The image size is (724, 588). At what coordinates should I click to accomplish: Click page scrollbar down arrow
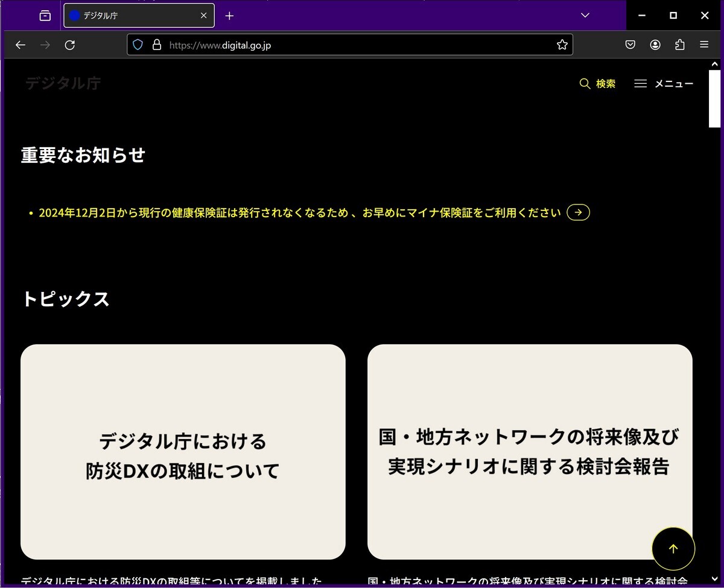click(715, 580)
